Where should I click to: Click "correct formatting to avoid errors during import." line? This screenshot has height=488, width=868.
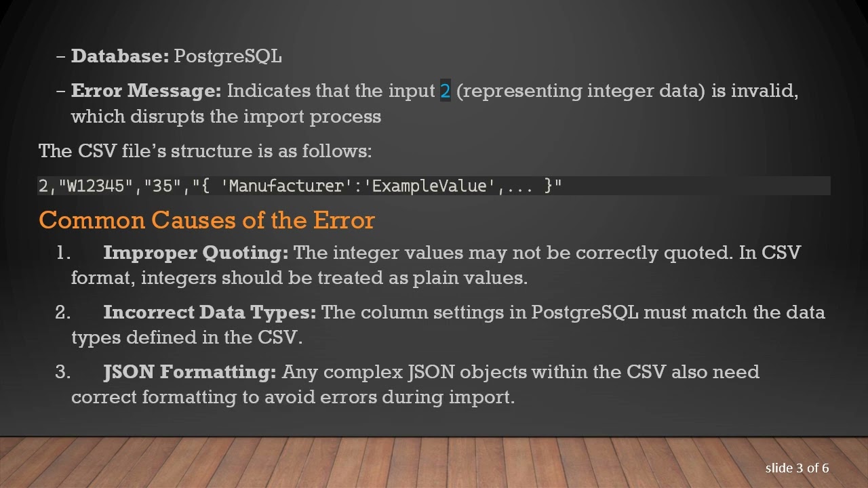tap(293, 397)
